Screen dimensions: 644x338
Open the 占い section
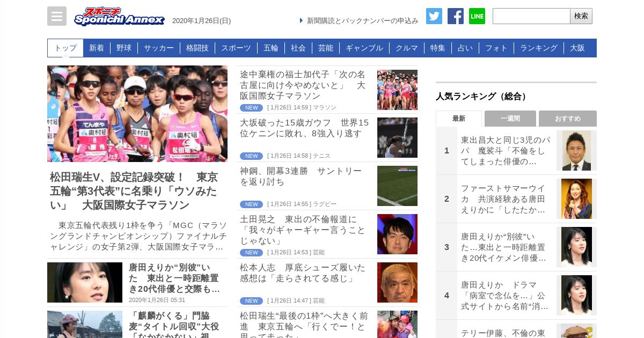(x=465, y=48)
